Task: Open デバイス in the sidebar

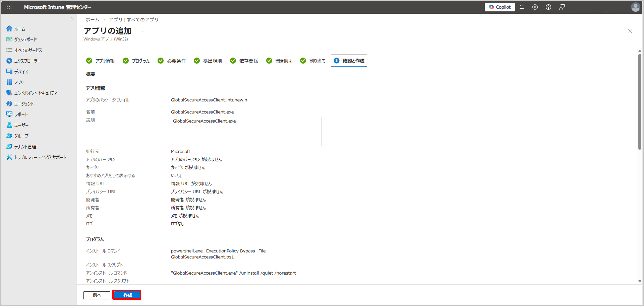Action: click(x=21, y=72)
